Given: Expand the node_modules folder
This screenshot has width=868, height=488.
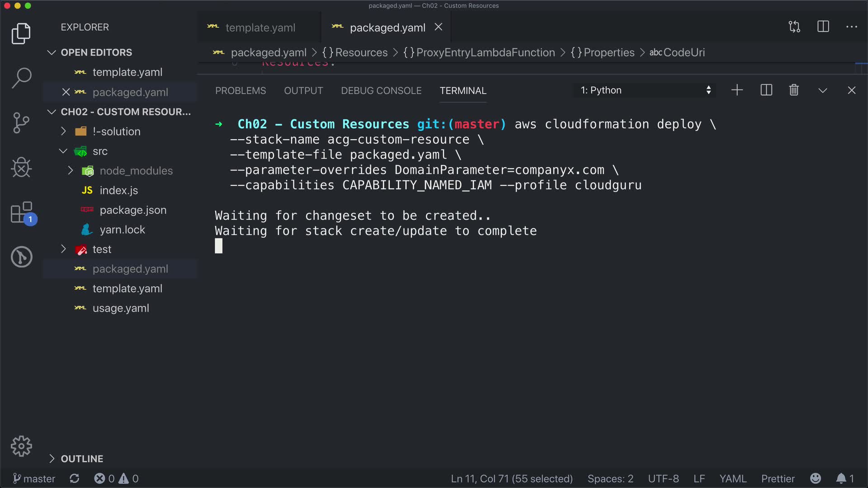Looking at the screenshot, I should point(136,171).
